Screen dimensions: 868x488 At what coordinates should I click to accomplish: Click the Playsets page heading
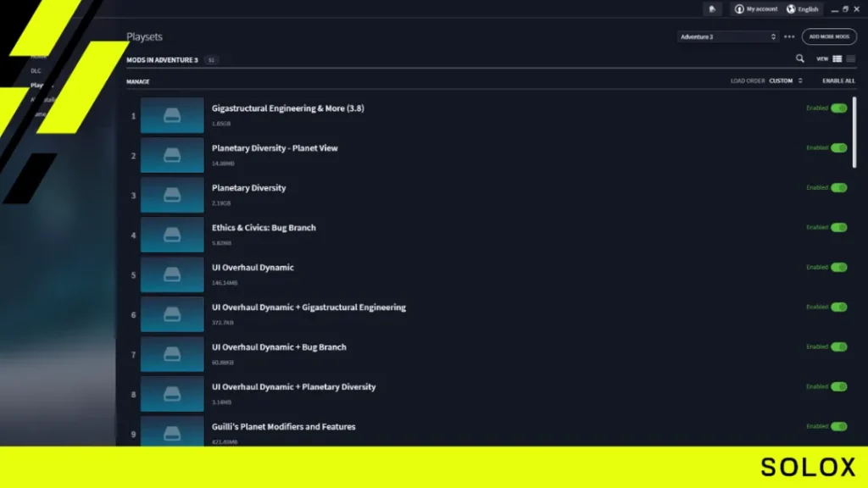click(144, 36)
